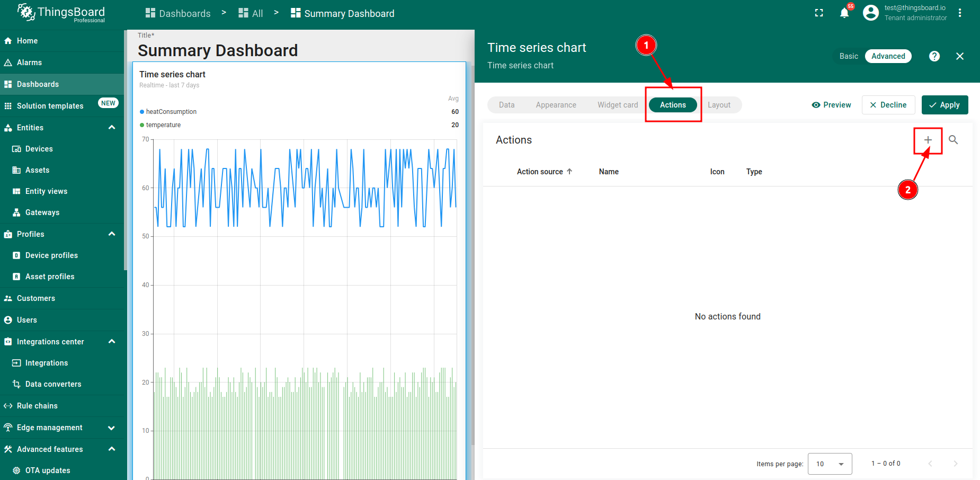Click the Devices sidebar icon
The image size is (980, 480).
(16, 149)
